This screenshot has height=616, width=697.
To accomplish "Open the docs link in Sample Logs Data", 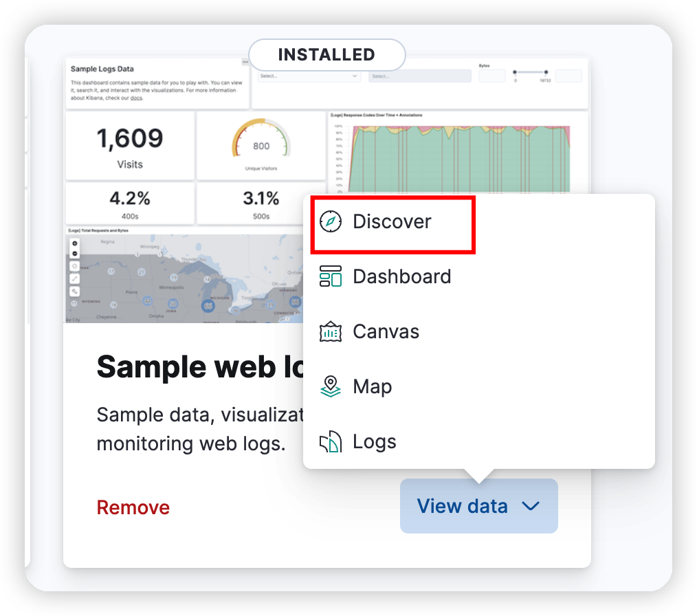I will pyautogui.click(x=137, y=98).
